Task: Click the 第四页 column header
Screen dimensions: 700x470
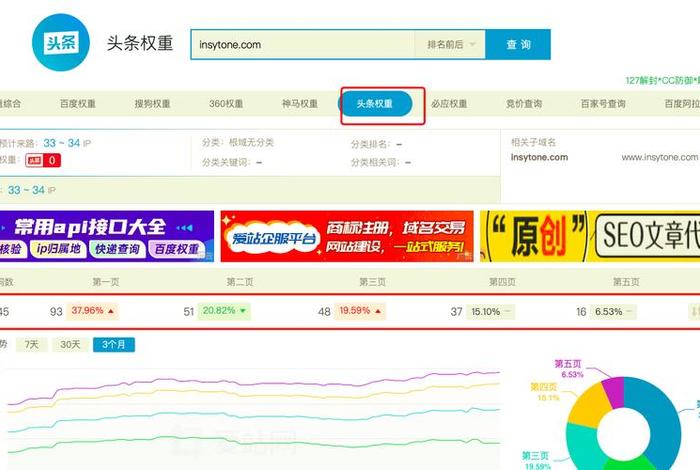Action: tap(502, 282)
